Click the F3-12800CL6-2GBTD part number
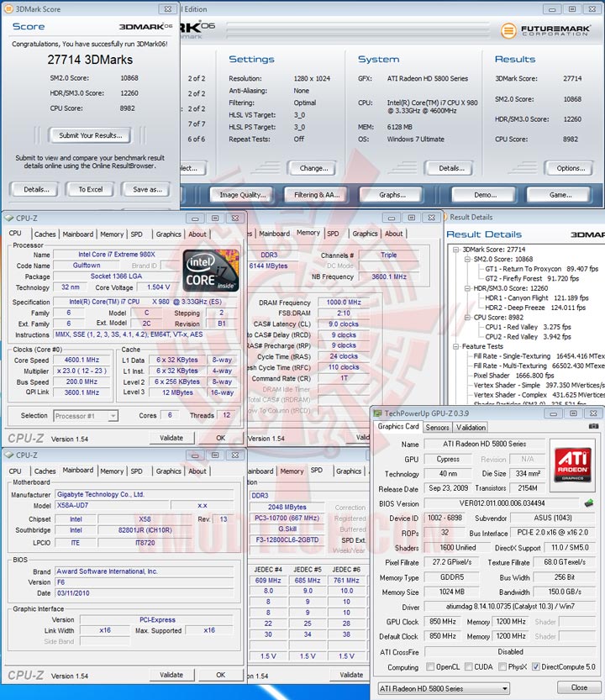Image resolution: width=605 pixels, height=700 pixels. (287, 539)
